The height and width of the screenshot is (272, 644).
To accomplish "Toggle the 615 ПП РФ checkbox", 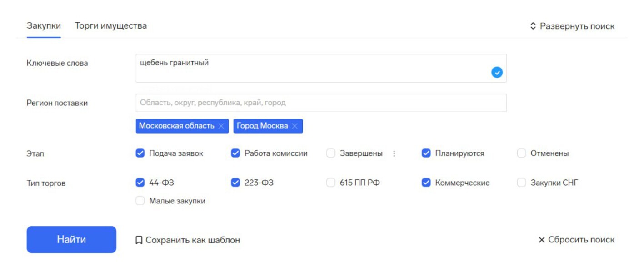I will (x=331, y=183).
